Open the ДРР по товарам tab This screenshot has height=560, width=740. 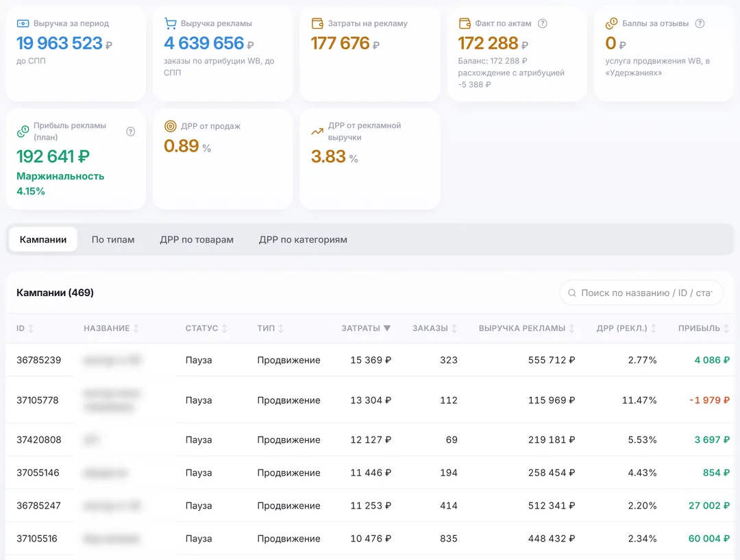click(x=197, y=239)
